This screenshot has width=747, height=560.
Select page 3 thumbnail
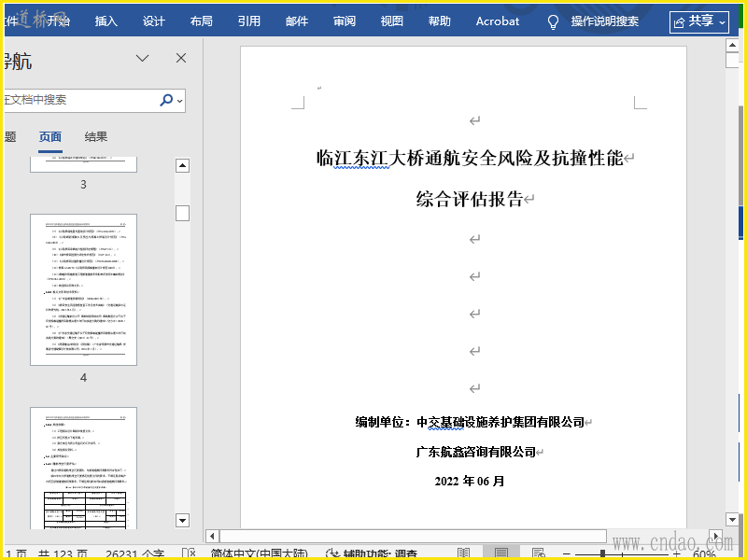(83, 164)
